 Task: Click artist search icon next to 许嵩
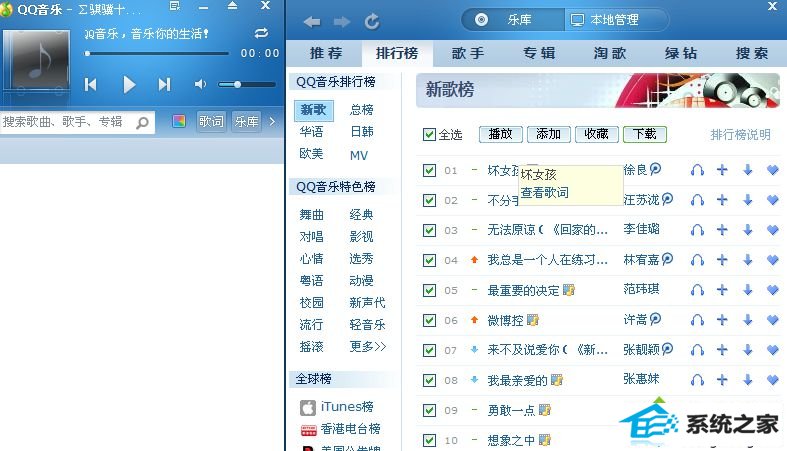tap(655, 319)
